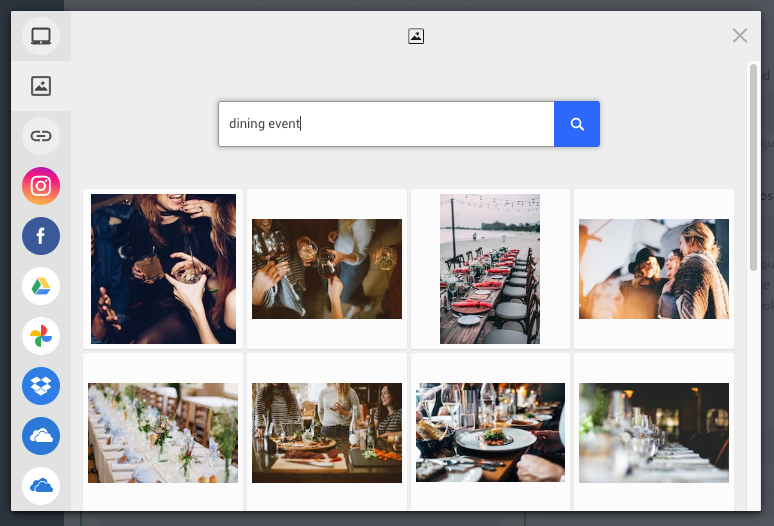Image resolution: width=774 pixels, height=526 pixels.
Task: Select the white-circle OneDrive cloud icon
Action: 41,486
